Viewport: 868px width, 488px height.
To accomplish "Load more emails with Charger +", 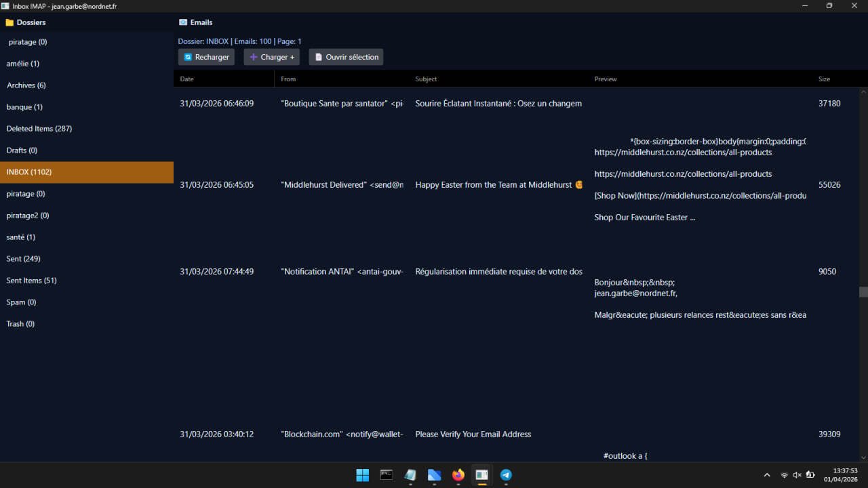I will (271, 57).
